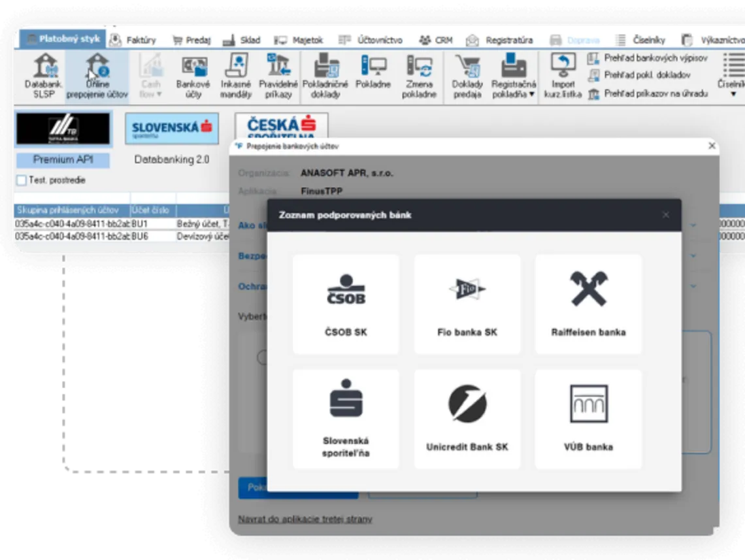
Task: Open greyed Cash flow dropdown
Action: coord(150,76)
